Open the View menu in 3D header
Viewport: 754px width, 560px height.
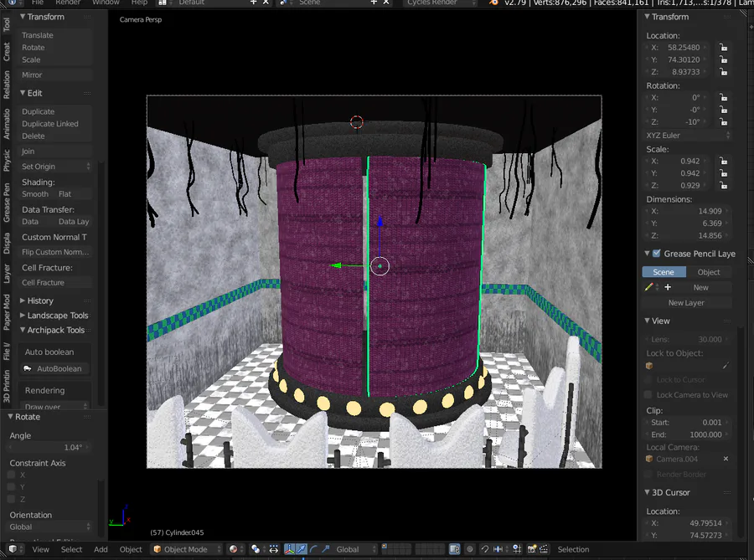[x=40, y=549]
